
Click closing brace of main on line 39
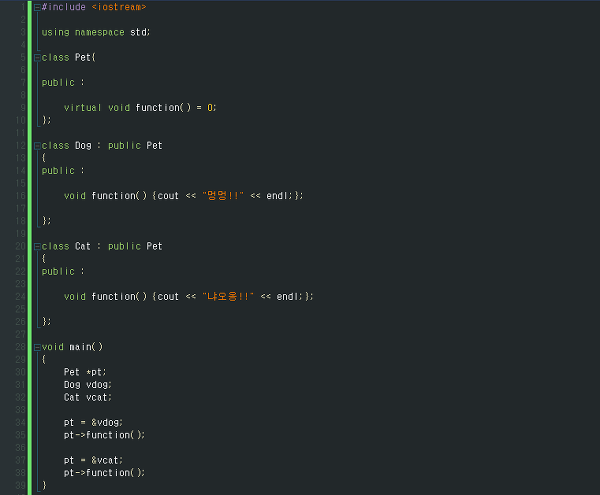(44, 485)
